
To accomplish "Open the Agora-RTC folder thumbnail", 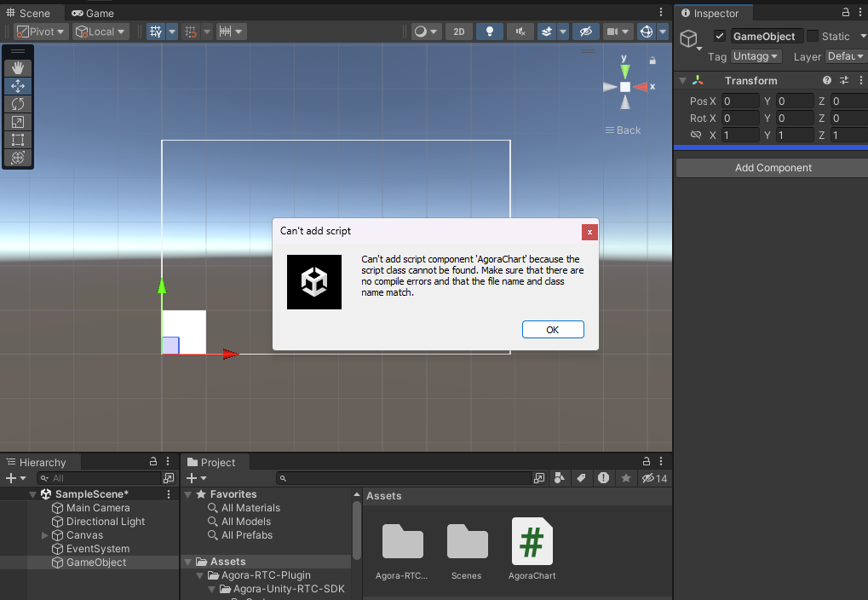I will pos(402,549).
